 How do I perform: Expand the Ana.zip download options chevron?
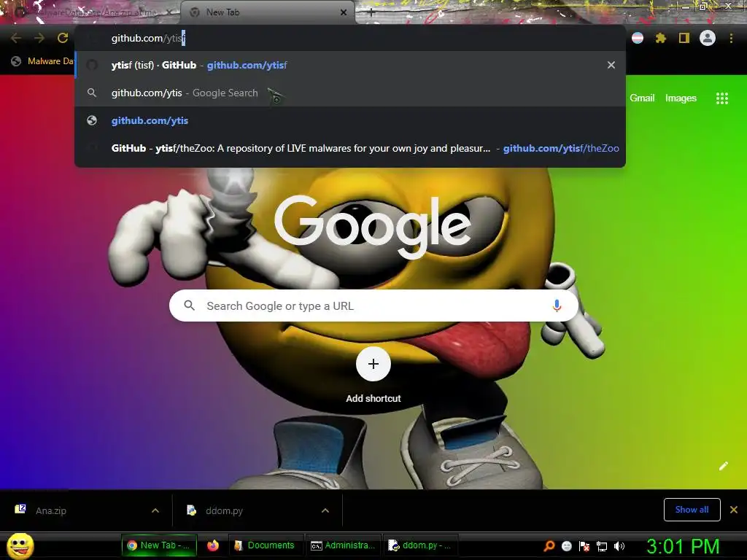pyautogui.click(x=155, y=510)
